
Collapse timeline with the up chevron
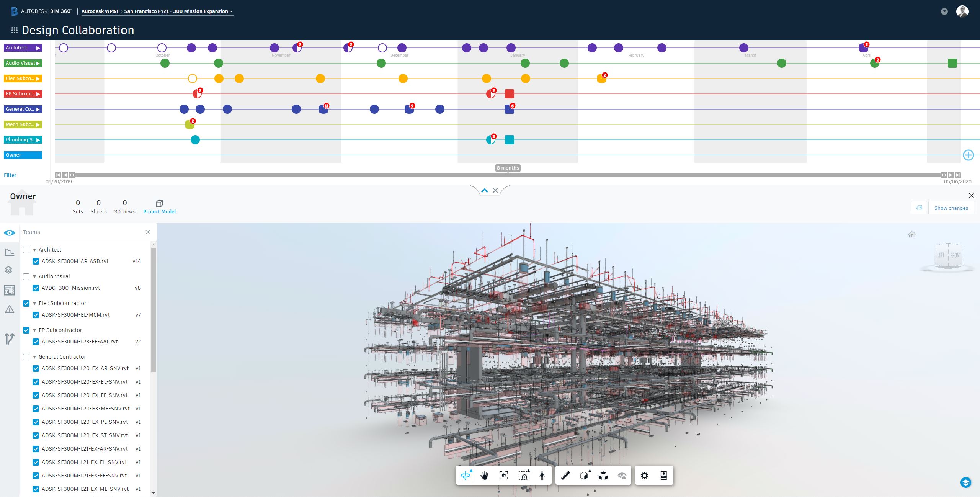pyautogui.click(x=485, y=190)
